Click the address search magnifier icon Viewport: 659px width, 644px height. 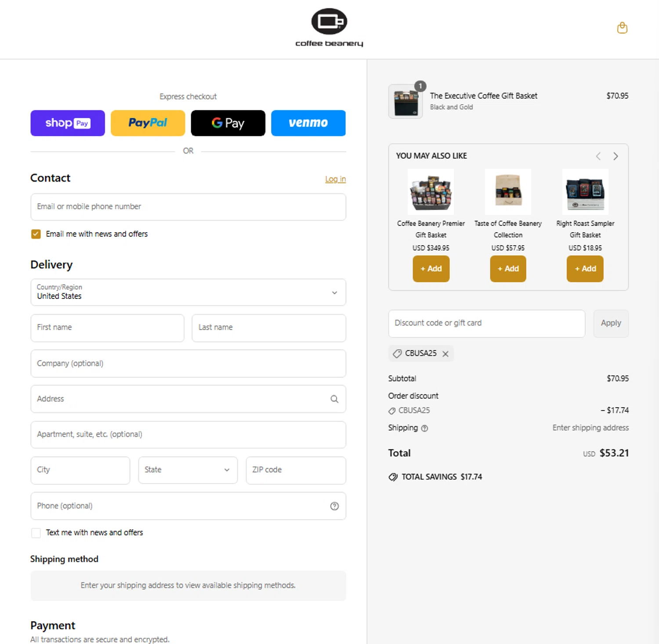[334, 399]
